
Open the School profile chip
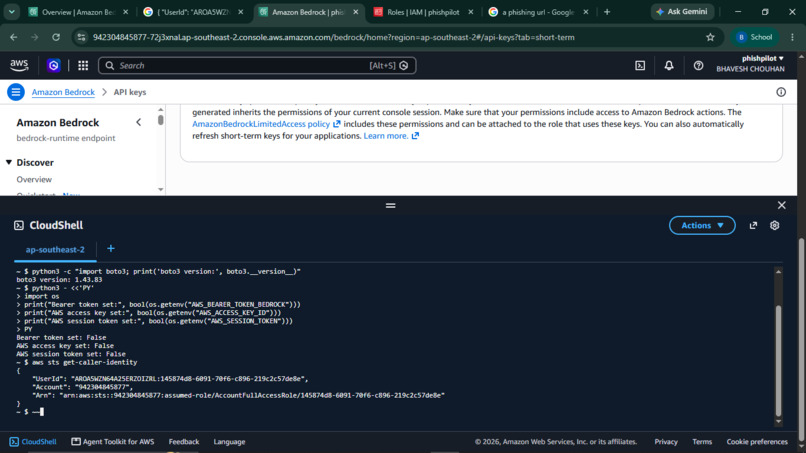click(755, 37)
